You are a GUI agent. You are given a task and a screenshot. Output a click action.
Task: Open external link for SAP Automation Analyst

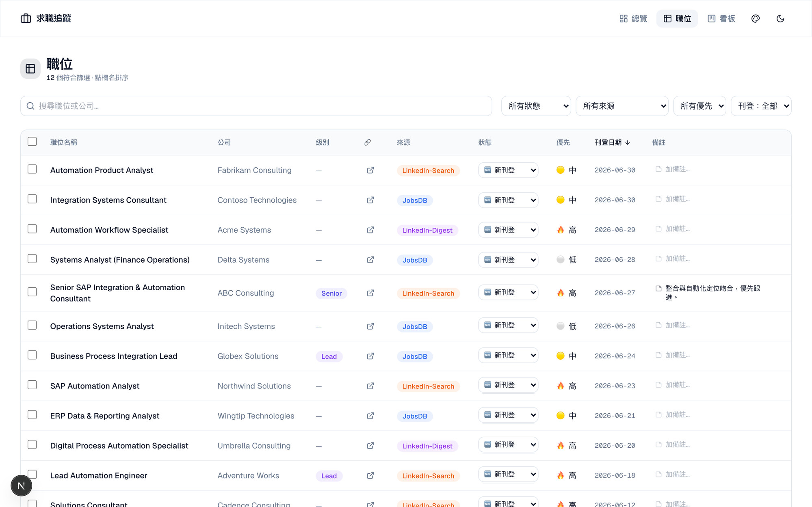pyautogui.click(x=370, y=386)
